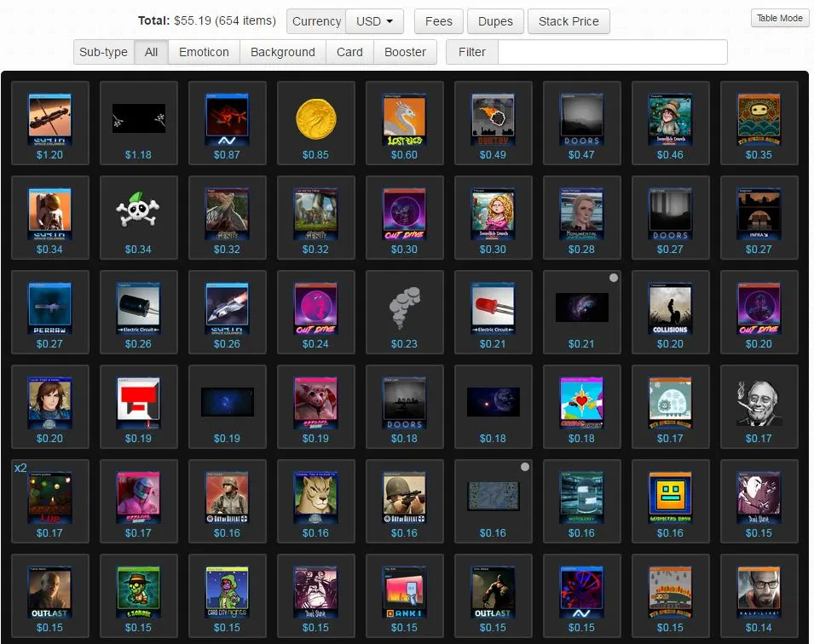Switch to Table Mode
This screenshot has height=644, width=814.
tap(780, 18)
